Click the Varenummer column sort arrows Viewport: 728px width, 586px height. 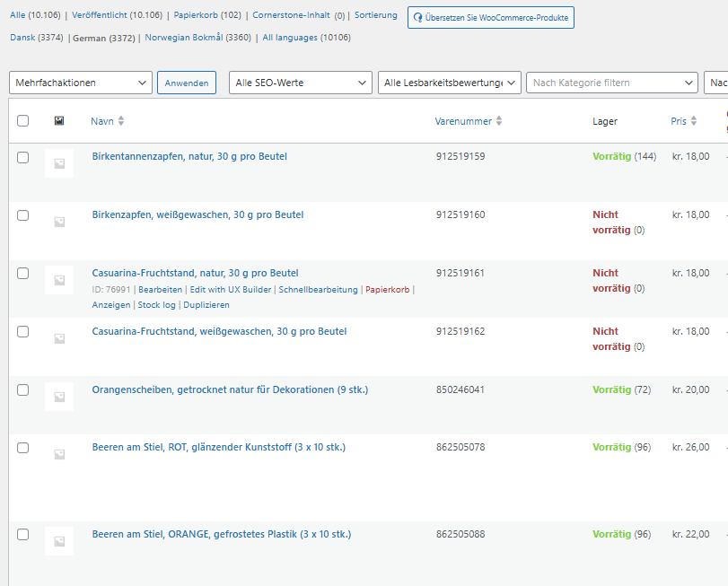coord(499,121)
